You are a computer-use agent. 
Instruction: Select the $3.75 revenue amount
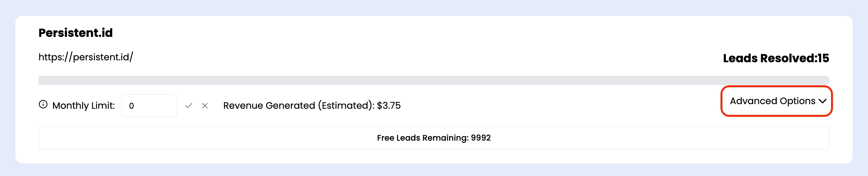click(x=389, y=106)
